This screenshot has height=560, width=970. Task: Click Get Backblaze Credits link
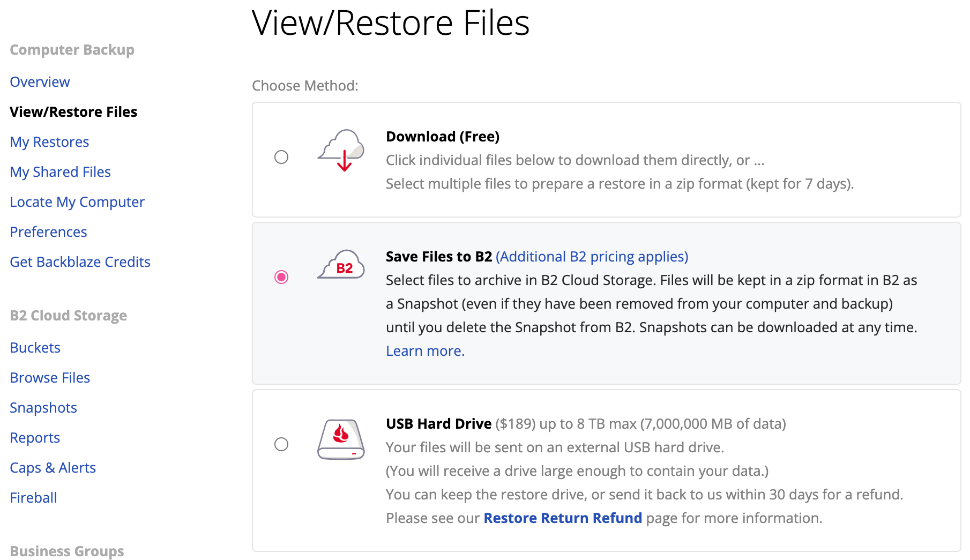pos(80,262)
